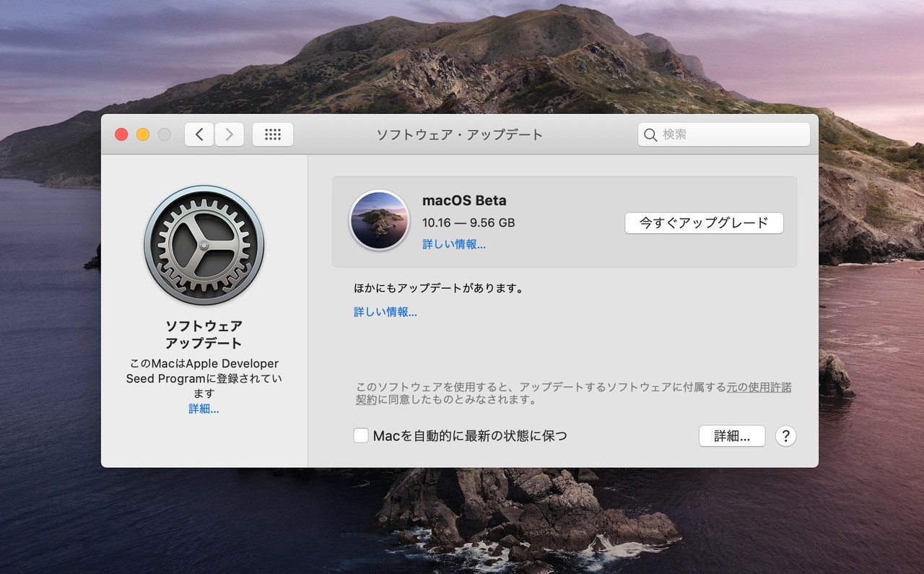Go forward with the right chevron button
Viewport: 924px width, 574px height.
(230, 134)
